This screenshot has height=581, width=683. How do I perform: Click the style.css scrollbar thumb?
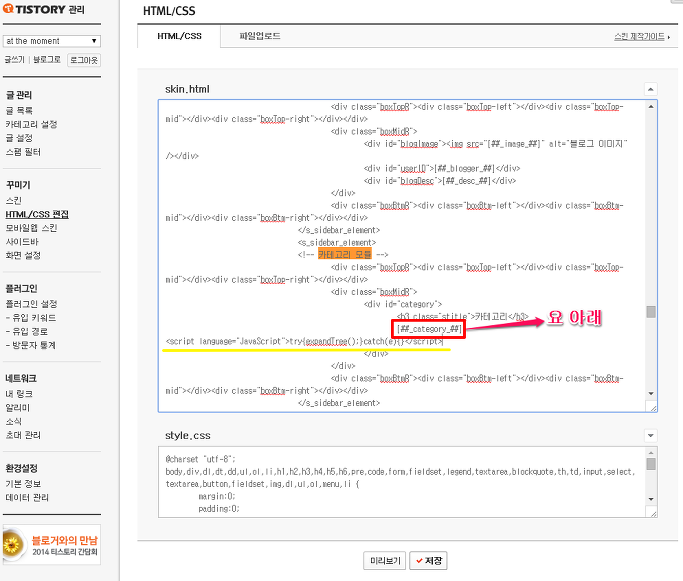coord(651,464)
